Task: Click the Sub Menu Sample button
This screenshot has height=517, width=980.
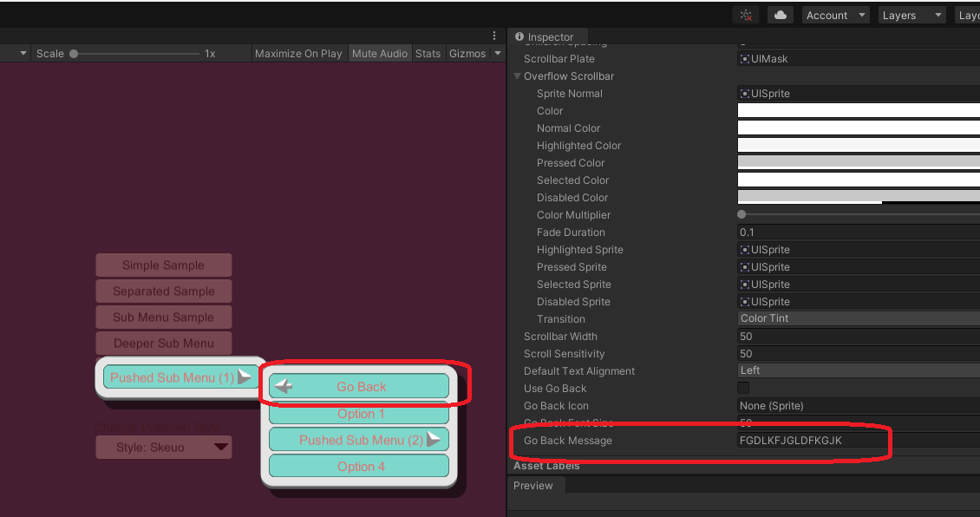Action: click(x=164, y=317)
